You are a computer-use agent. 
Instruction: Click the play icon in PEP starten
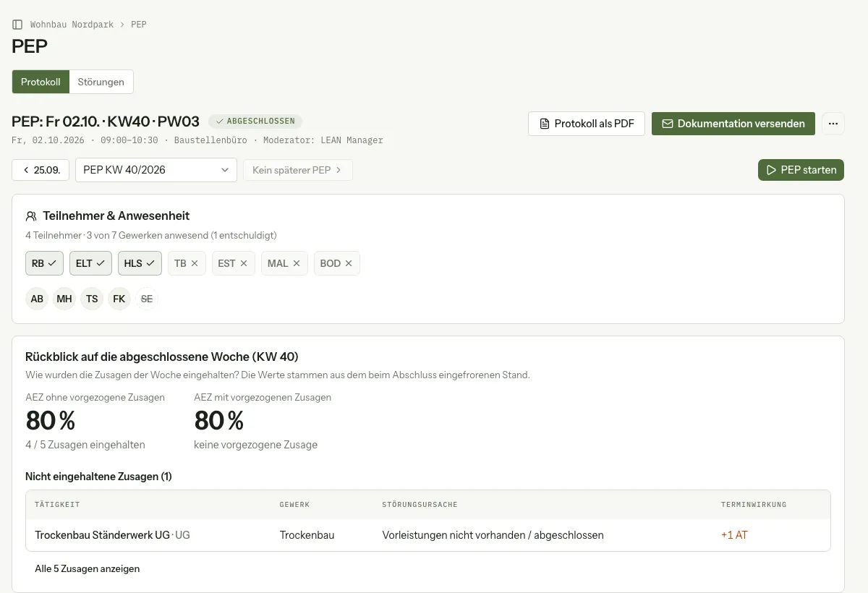pos(771,170)
